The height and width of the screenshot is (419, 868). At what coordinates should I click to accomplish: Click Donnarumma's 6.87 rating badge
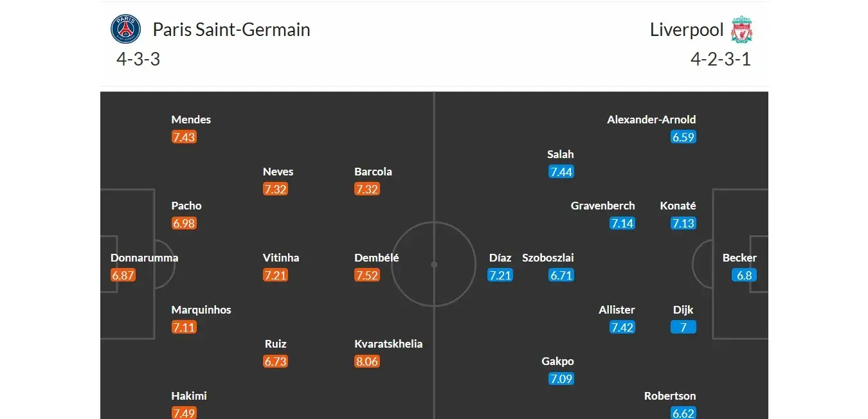[x=123, y=275]
